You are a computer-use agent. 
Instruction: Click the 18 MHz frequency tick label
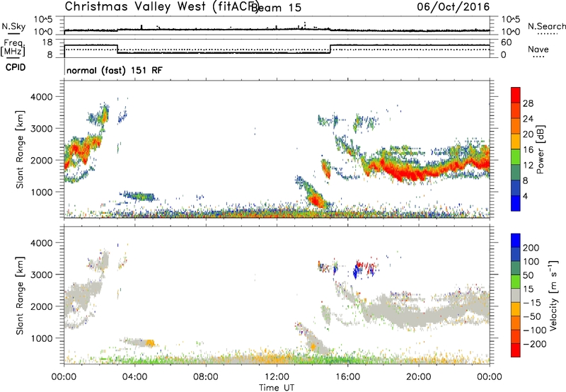pos(47,42)
